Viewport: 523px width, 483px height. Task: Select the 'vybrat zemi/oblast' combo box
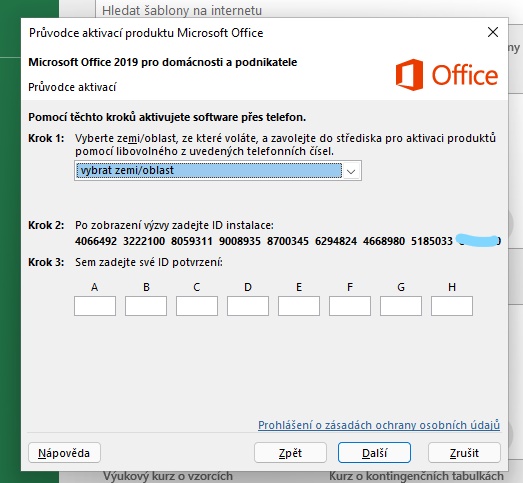(218, 171)
